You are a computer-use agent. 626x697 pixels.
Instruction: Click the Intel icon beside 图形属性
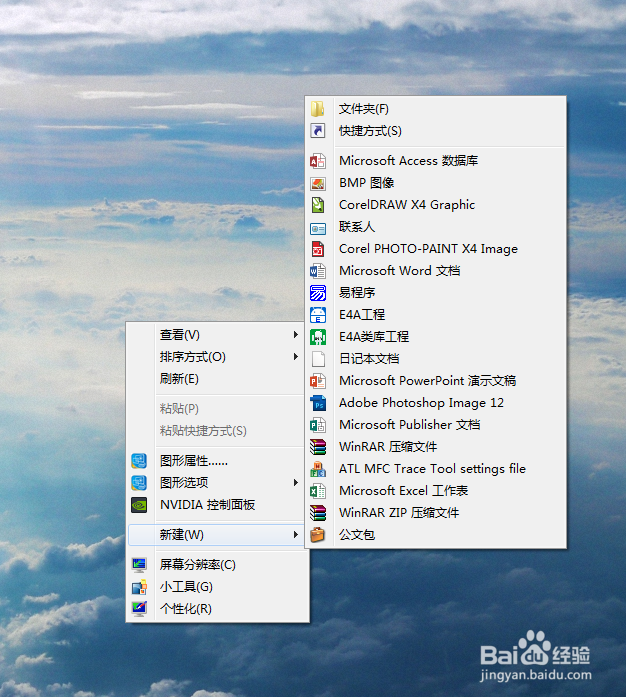(x=139, y=461)
